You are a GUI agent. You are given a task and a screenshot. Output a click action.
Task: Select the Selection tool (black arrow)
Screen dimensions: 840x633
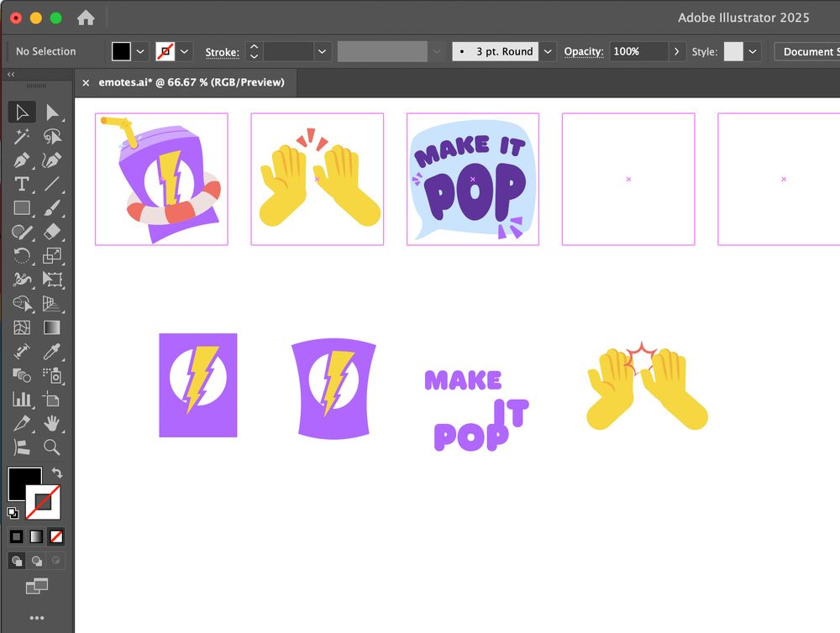tap(22, 112)
